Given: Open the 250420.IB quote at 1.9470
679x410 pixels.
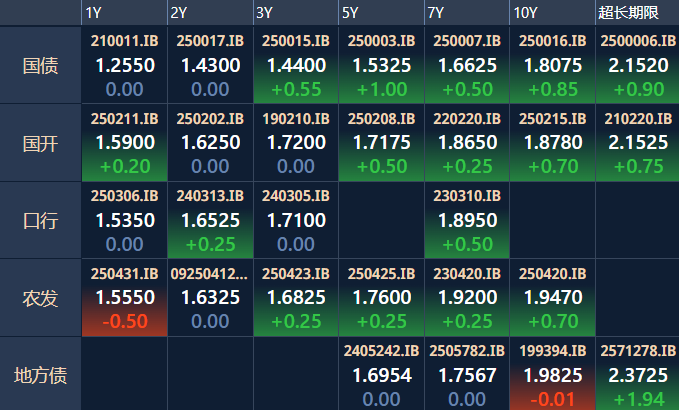Looking at the screenshot, I should pyautogui.click(x=551, y=298).
